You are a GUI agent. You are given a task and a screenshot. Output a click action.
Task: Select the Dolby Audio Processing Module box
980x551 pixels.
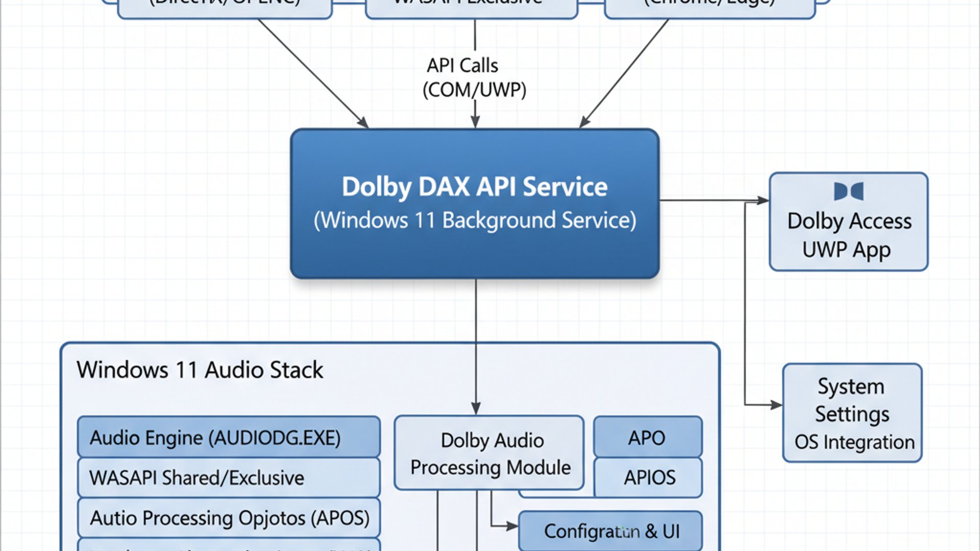coord(489,453)
